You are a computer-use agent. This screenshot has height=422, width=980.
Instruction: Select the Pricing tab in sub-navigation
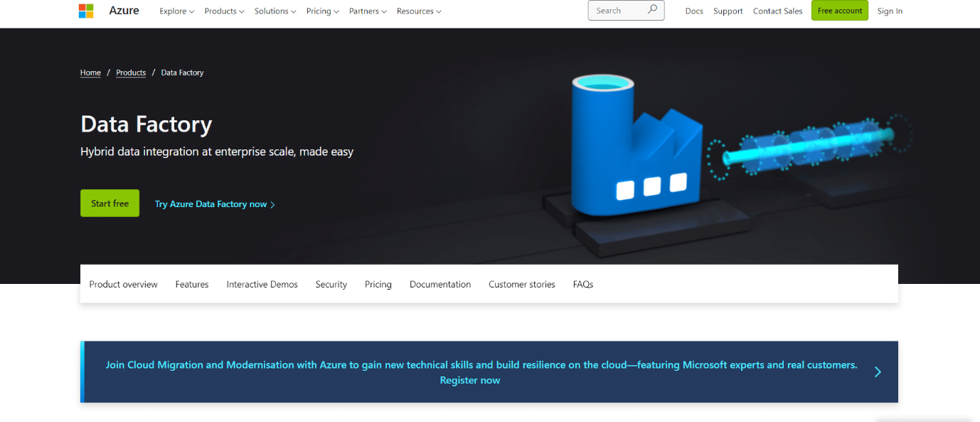378,284
